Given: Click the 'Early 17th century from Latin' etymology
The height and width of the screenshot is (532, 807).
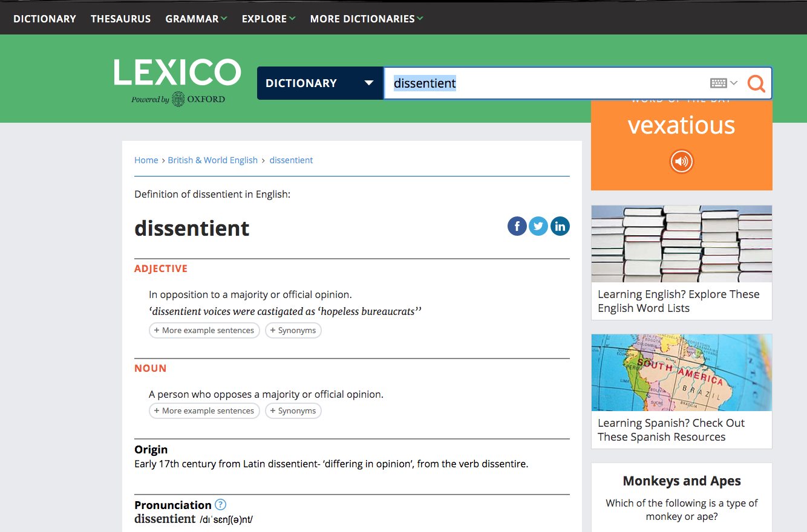Looking at the screenshot, I should click(x=332, y=464).
